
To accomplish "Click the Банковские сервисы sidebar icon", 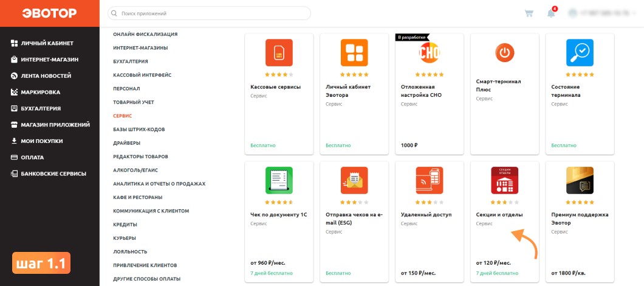I will tap(14, 173).
